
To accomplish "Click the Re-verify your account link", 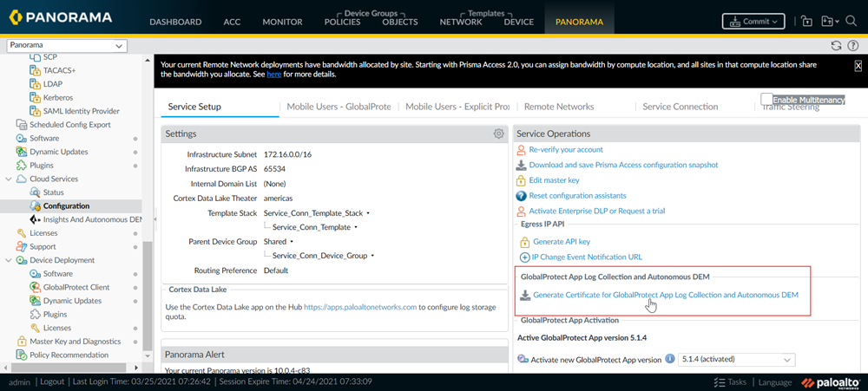I will pyautogui.click(x=566, y=149).
